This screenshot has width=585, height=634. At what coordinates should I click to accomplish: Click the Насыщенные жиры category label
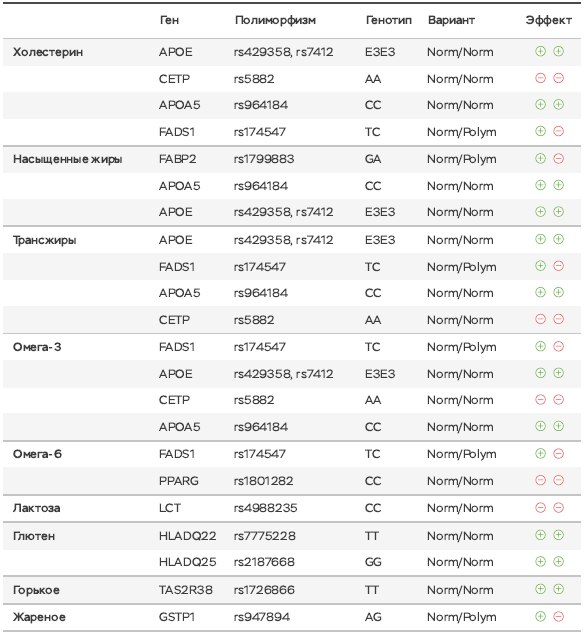68,159
